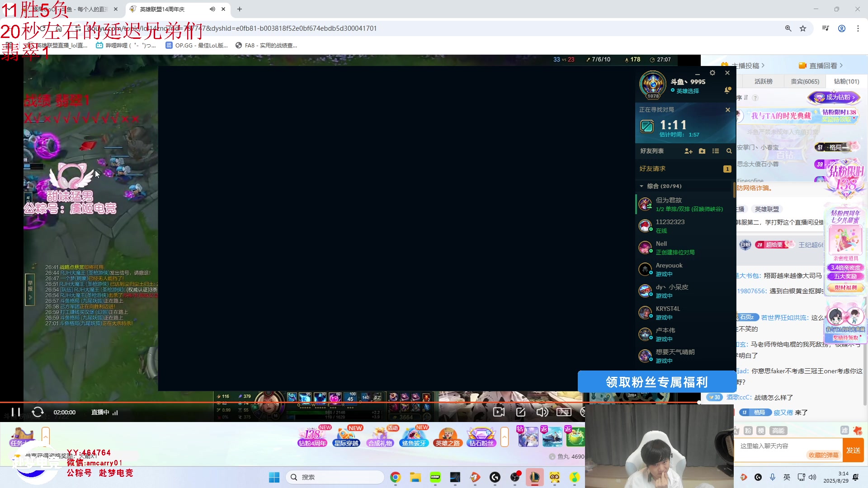868x488 pixels.
Task: Open the League client notification bell
Action: point(727,90)
